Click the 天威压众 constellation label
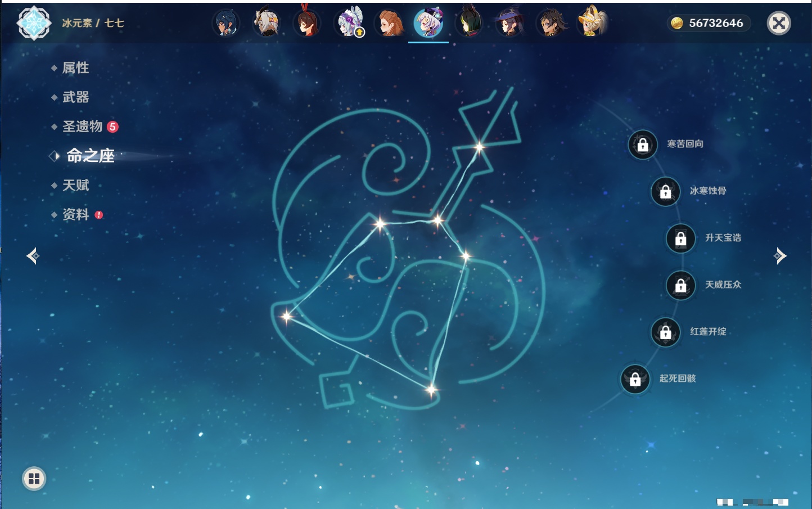The image size is (812, 509). click(723, 285)
